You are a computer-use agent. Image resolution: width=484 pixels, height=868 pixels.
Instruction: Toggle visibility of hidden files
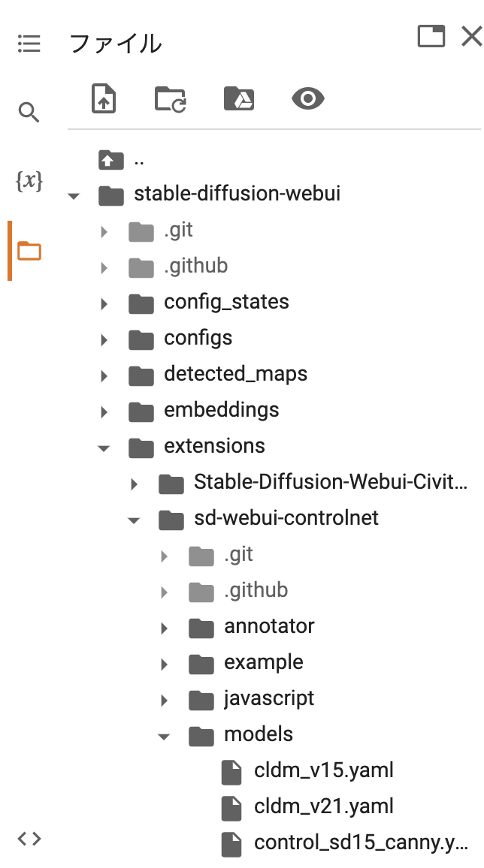(306, 98)
